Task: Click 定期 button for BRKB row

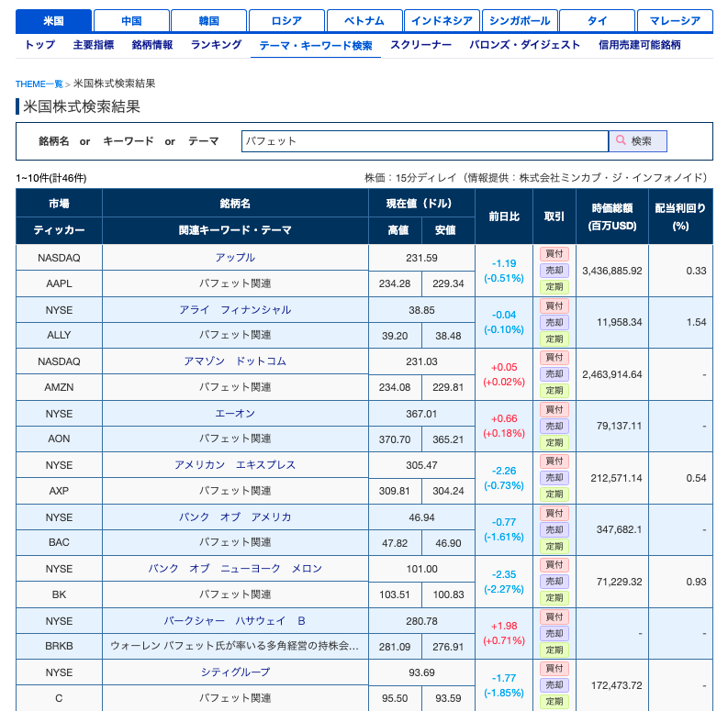Action: tap(554, 650)
